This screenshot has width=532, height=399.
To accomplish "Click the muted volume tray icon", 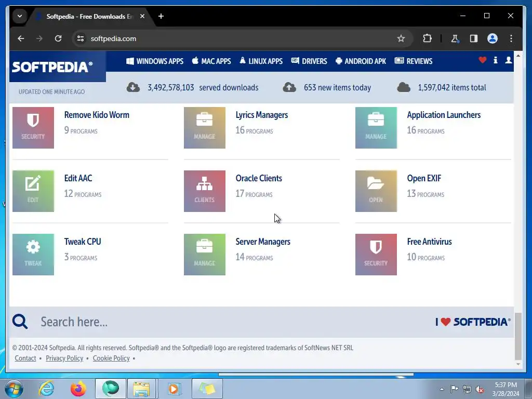I will click(480, 389).
